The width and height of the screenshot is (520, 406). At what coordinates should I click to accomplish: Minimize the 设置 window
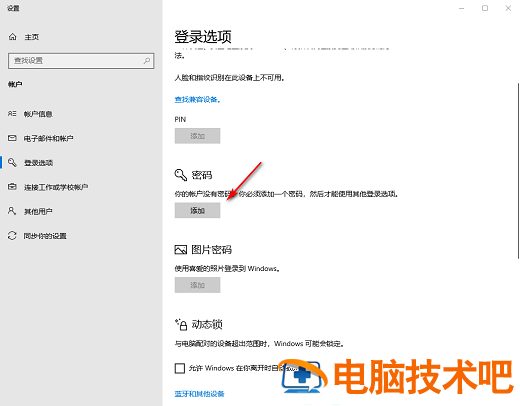click(x=462, y=8)
